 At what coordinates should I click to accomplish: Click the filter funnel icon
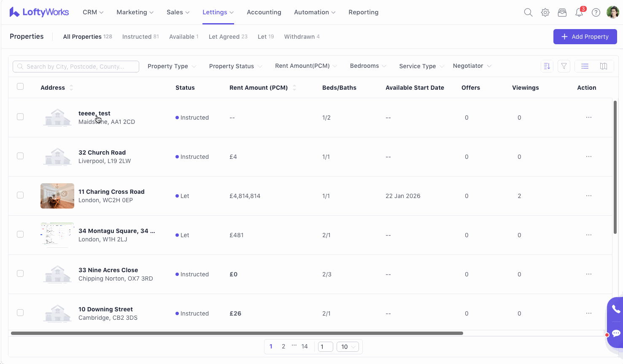(x=564, y=66)
